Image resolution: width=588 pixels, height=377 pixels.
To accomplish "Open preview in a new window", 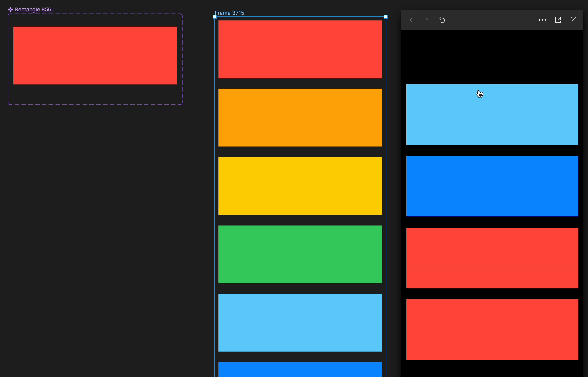I will (x=558, y=20).
